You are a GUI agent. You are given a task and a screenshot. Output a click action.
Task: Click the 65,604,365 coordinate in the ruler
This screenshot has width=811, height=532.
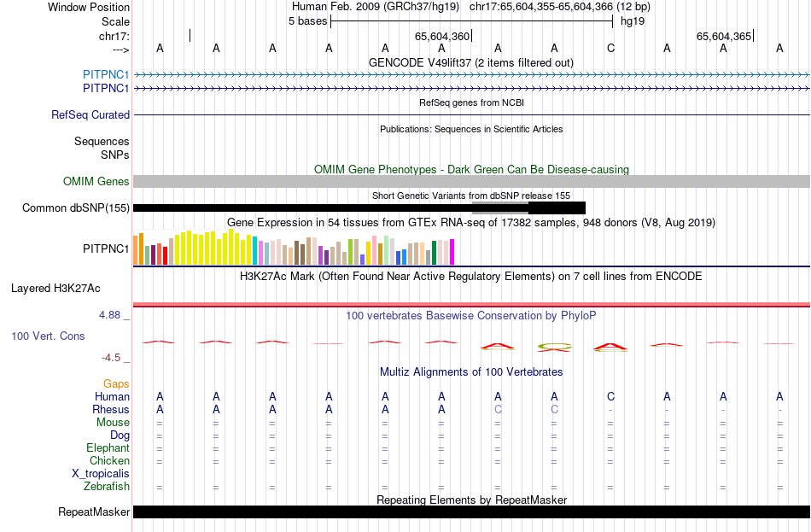click(x=724, y=36)
